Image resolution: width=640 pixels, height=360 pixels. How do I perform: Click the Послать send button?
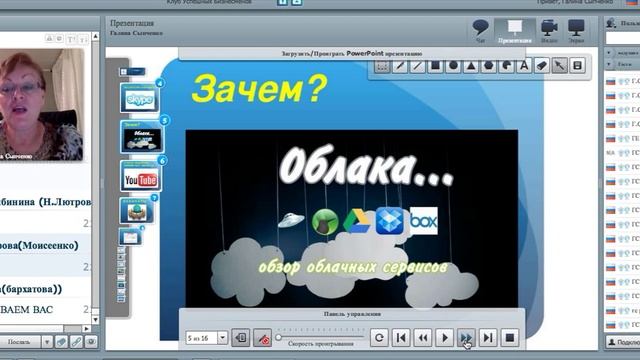(x=19, y=342)
